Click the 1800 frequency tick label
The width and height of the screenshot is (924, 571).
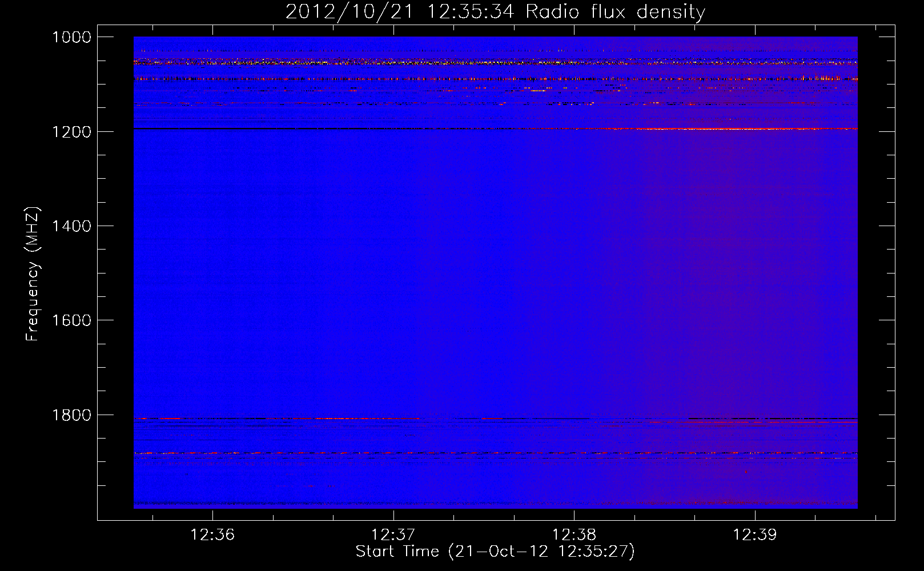(x=71, y=415)
